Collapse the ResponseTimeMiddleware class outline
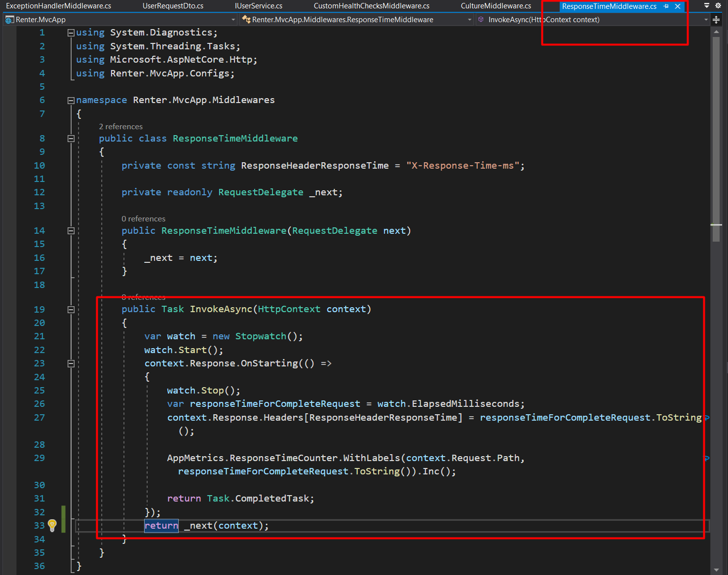Viewport: 728px width, 575px height. (71, 139)
